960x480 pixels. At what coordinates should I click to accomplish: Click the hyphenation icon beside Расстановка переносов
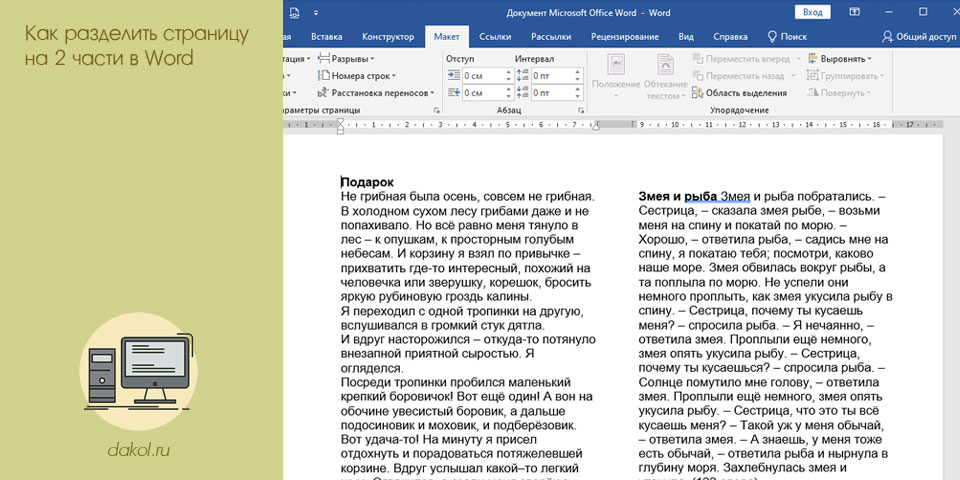click(x=323, y=93)
